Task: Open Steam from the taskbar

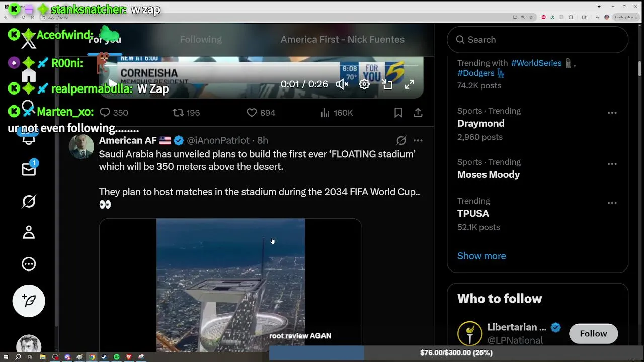Action: pyautogui.click(x=104, y=357)
